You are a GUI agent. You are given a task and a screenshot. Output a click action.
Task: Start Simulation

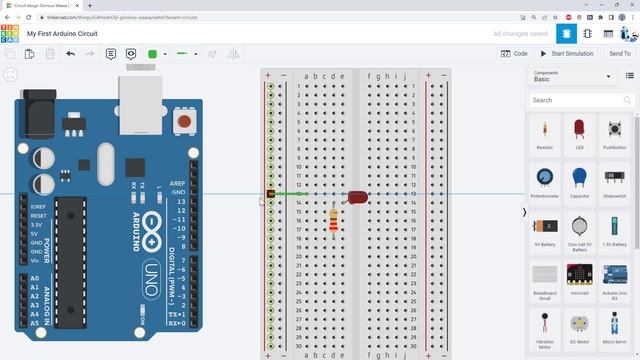(x=567, y=53)
